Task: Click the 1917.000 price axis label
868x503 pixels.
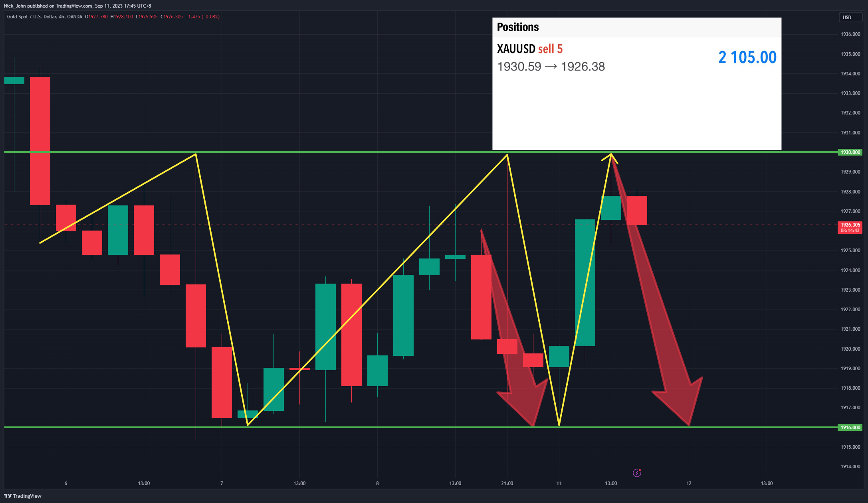Action: click(850, 408)
